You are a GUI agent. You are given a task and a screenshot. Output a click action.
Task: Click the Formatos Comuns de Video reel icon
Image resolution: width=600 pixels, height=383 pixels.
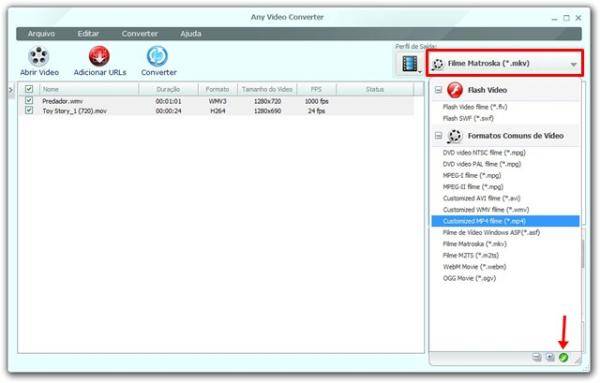tap(455, 136)
